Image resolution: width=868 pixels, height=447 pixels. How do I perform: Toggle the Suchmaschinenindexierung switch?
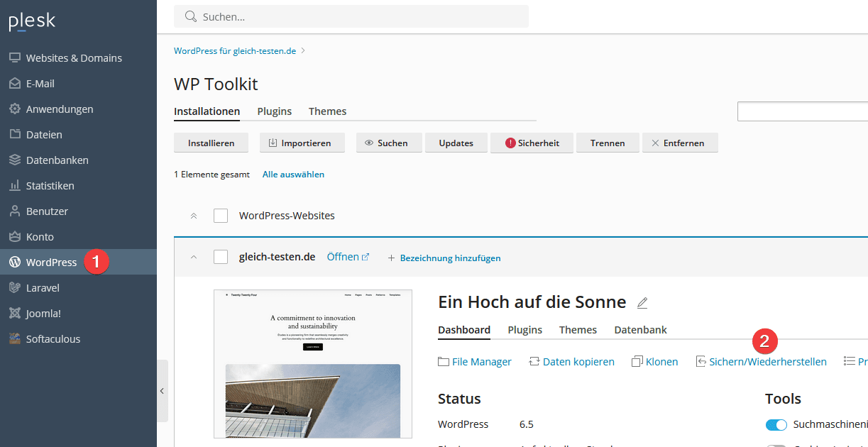coord(776,425)
